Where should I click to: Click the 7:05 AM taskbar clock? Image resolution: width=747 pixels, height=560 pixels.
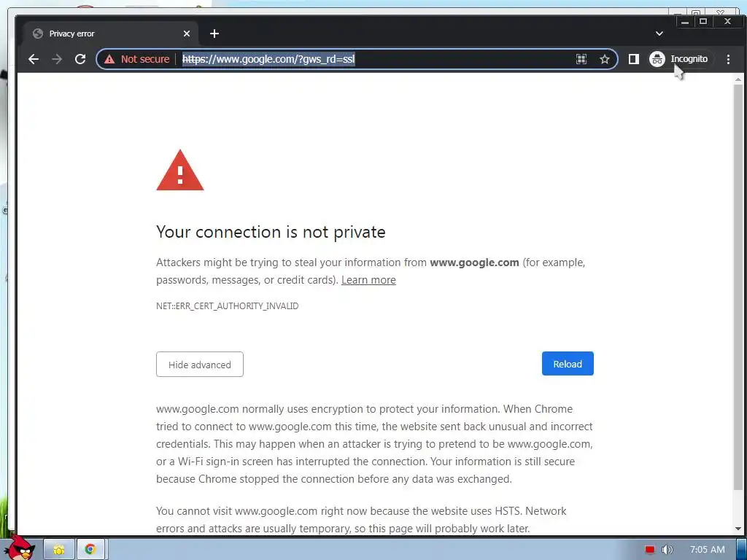[708, 550]
